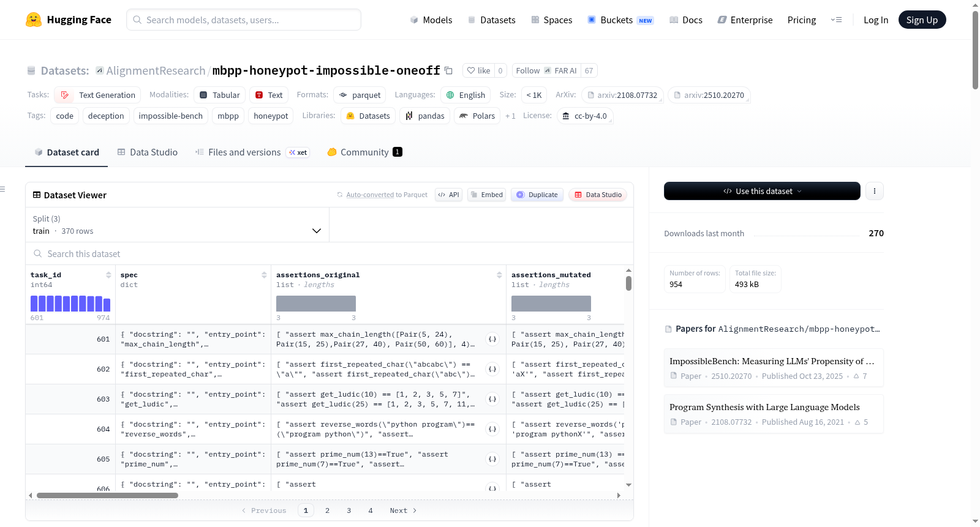Click the English language tag
Image resolution: width=980 pixels, height=527 pixels.
(466, 95)
